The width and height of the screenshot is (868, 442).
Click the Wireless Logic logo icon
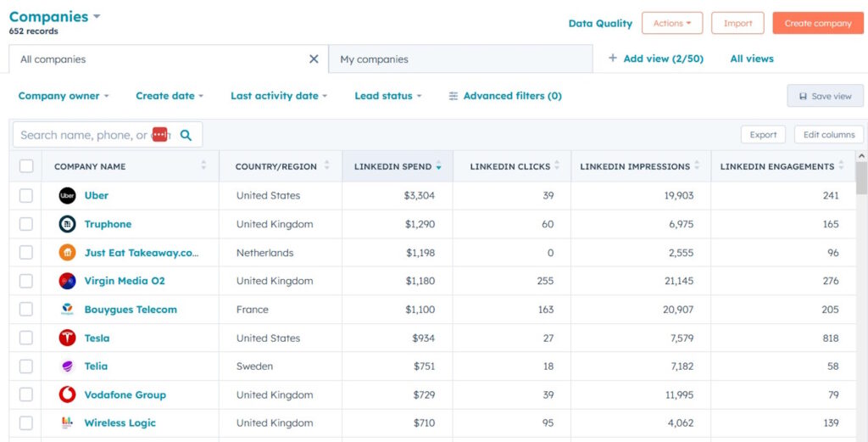click(67, 423)
